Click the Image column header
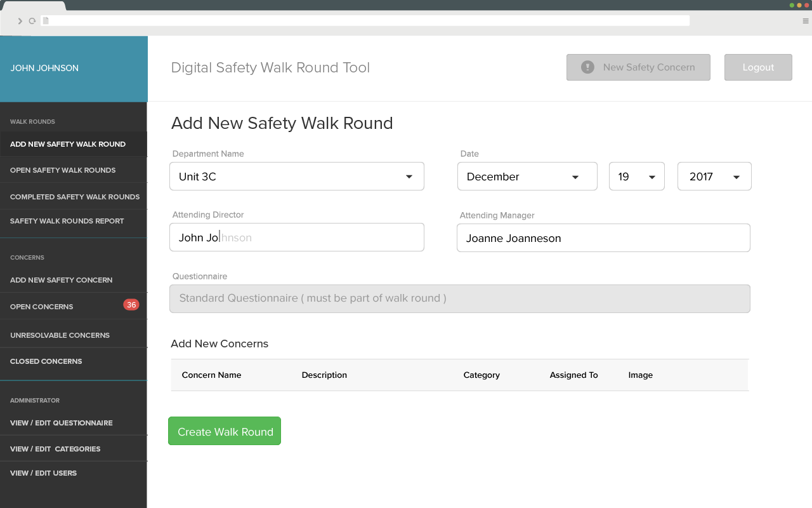Viewport: 812px width, 508px height. [641, 375]
